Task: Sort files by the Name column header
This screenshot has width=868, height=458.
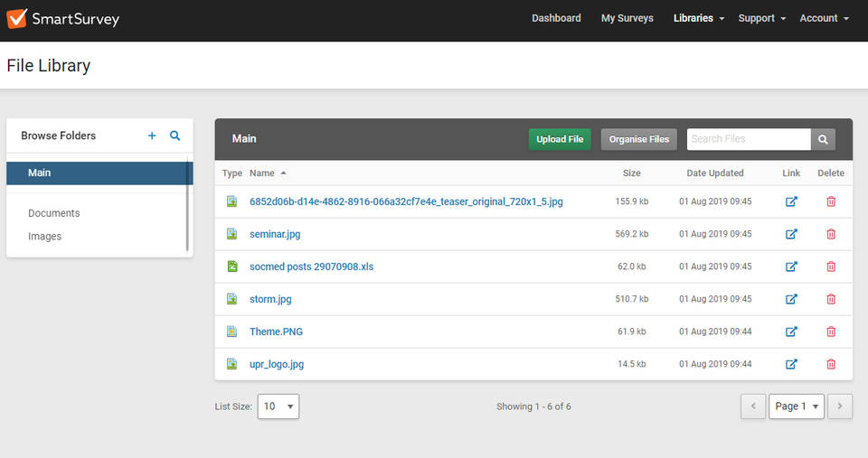Action: pos(262,173)
